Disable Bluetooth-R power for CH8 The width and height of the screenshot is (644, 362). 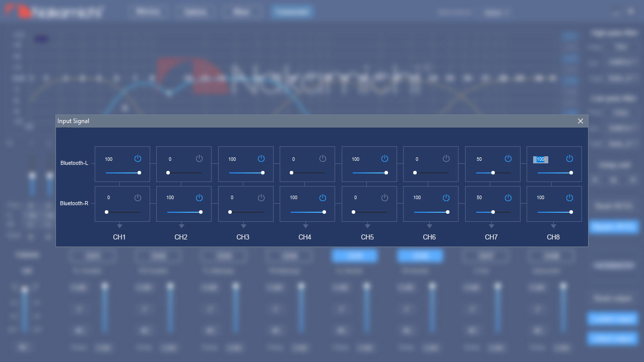tap(569, 198)
